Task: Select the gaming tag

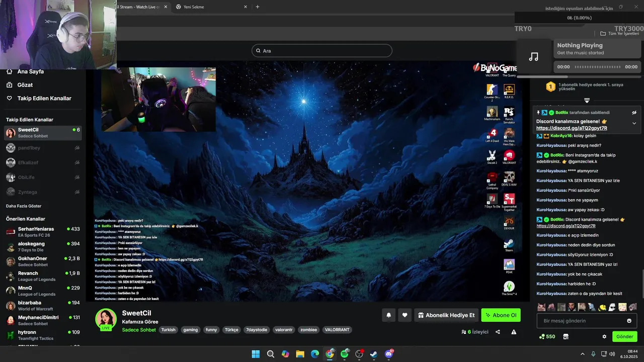Action: pyautogui.click(x=190, y=330)
